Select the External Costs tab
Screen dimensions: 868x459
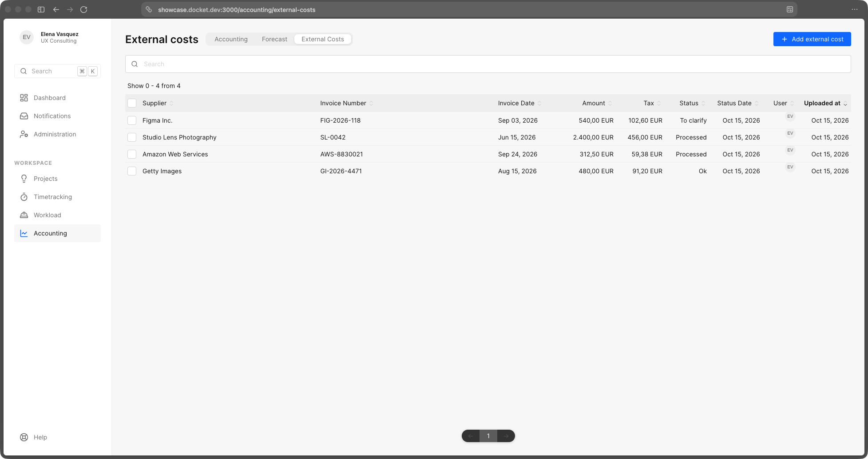coord(323,39)
